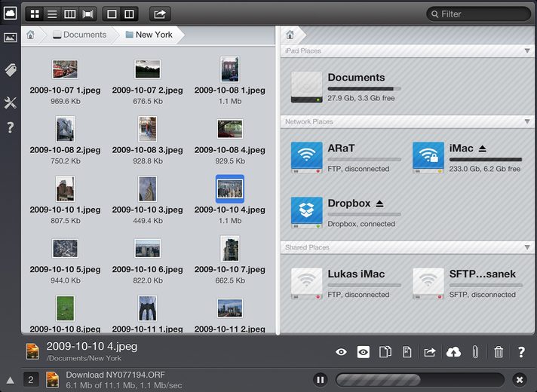Select thumbnail 2009-10-11 2.jpeg

[230, 308]
